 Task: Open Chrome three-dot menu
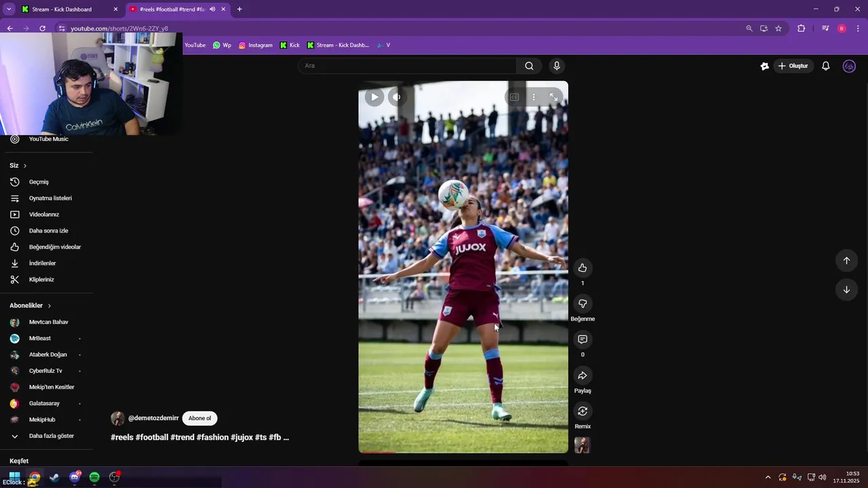tap(859, 28)
